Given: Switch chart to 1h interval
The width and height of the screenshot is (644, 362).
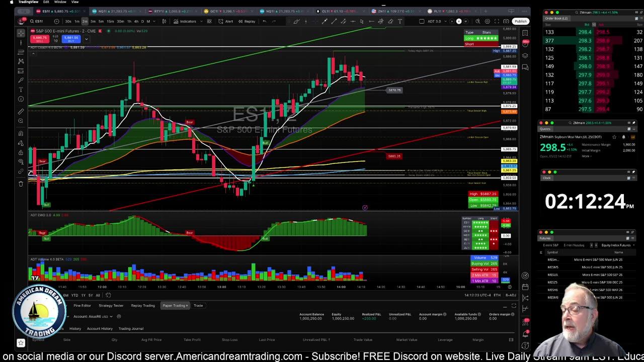Looking at the screenshot, I should click(x=129, y=21).
